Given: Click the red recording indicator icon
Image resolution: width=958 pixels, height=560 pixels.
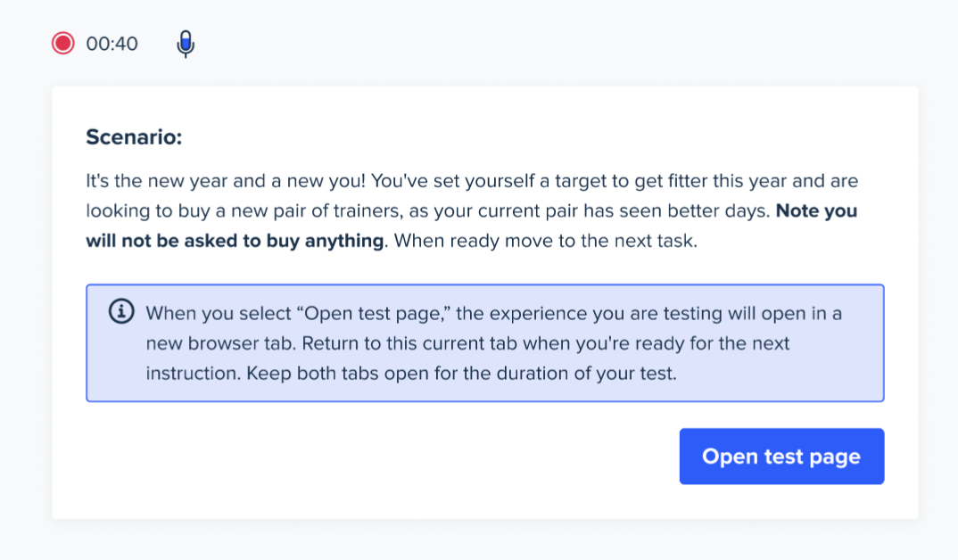Looking at the screenshot, I should click(63, 44).
